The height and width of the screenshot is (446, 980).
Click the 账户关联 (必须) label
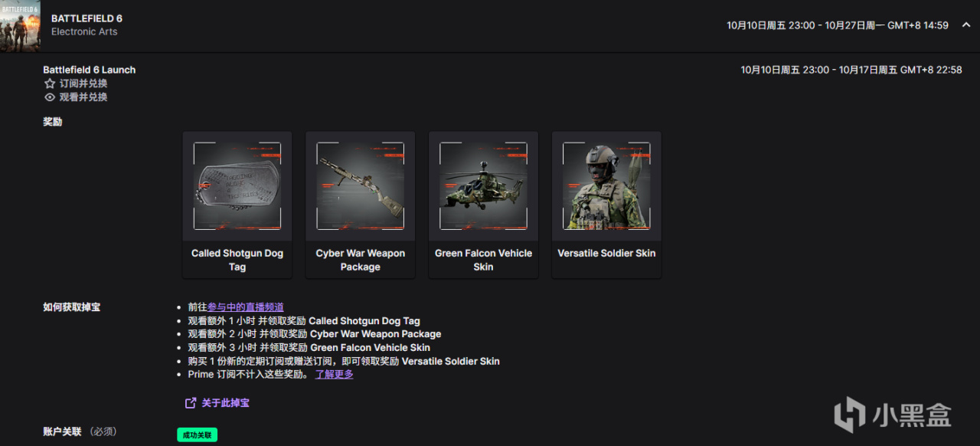click(x=80, y=431)
